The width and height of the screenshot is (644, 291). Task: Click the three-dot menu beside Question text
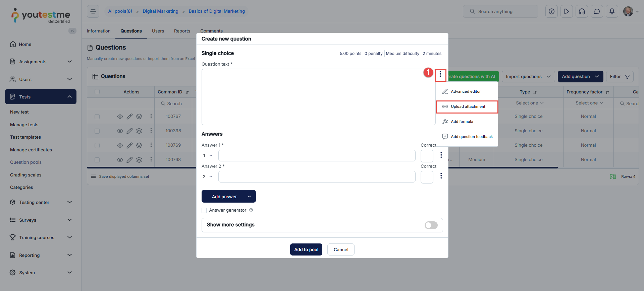(x=440, y=75)
